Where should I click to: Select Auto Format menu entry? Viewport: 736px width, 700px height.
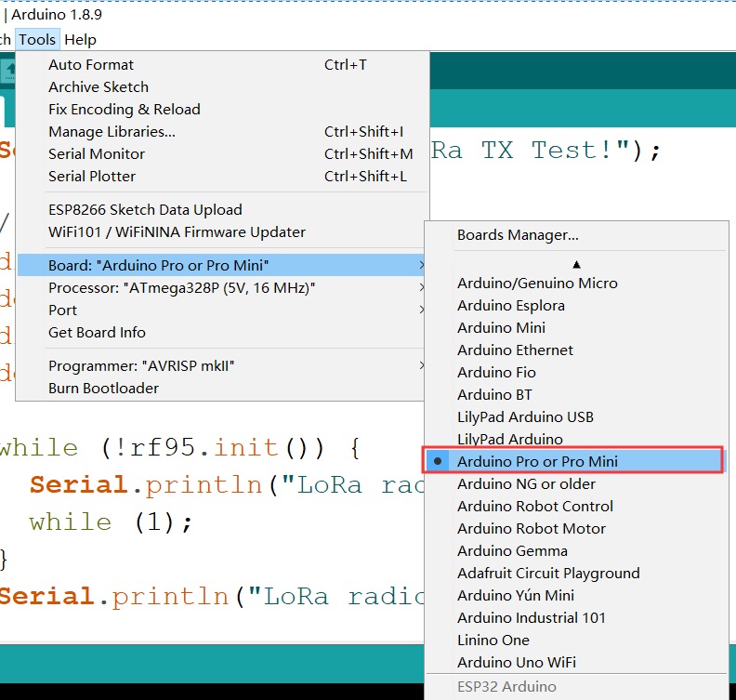220,65
